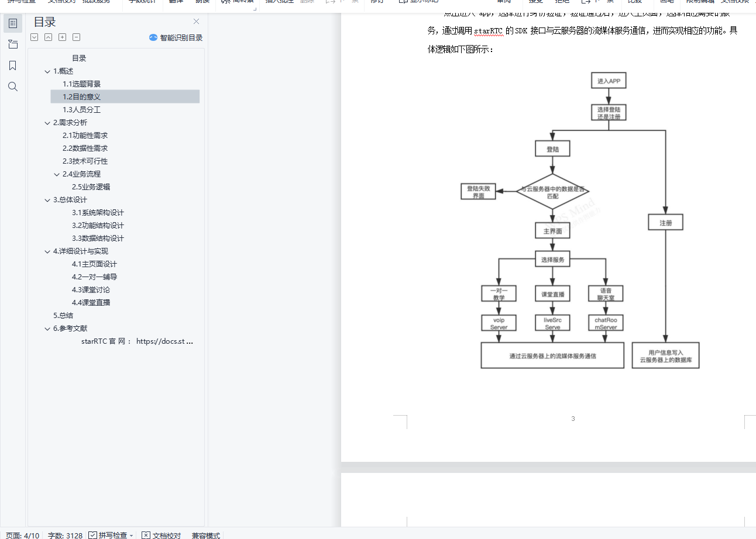Select 4.4课堂直播 in outline
The height and width of the screenshot is (539, 756).
(x=91, y=303)
